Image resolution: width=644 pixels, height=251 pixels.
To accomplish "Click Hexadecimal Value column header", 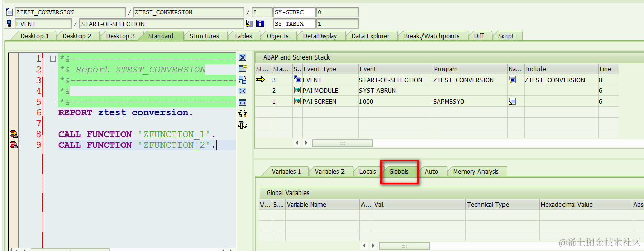I will pos(586,204).
